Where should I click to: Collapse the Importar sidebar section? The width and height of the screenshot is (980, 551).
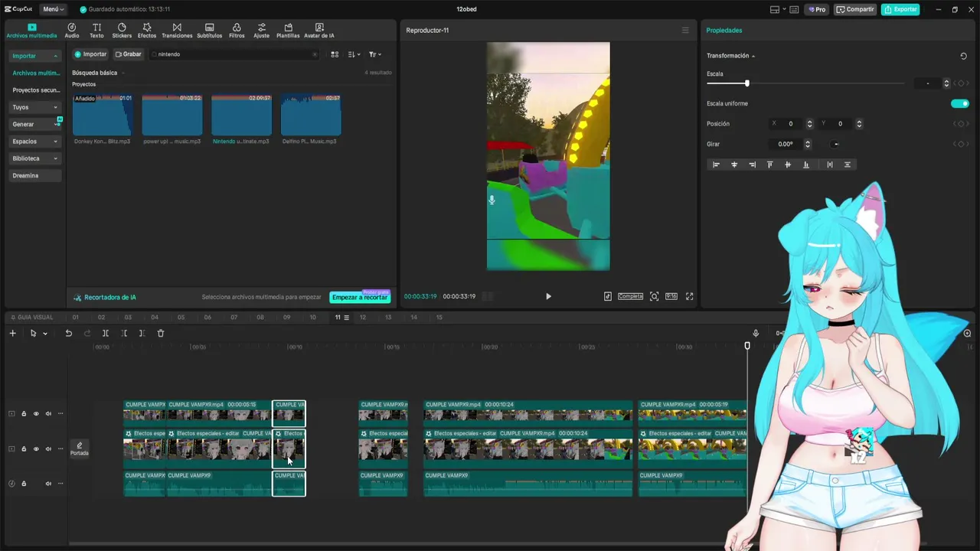tap(35, 56)
